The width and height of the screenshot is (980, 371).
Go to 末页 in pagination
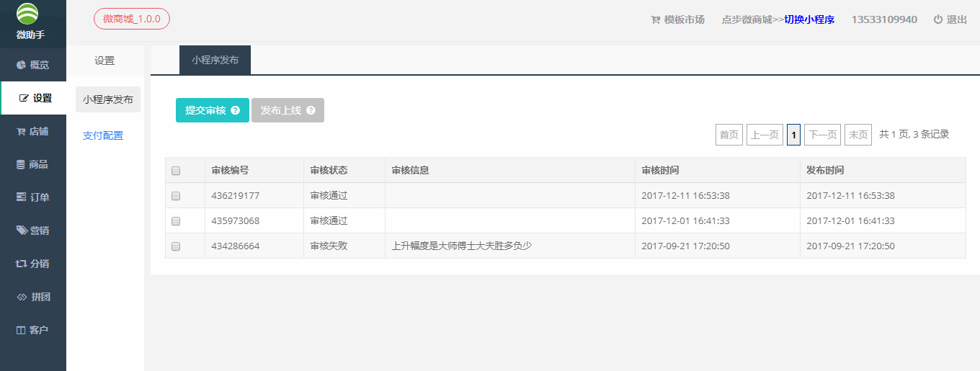click(x=858, y=135)
